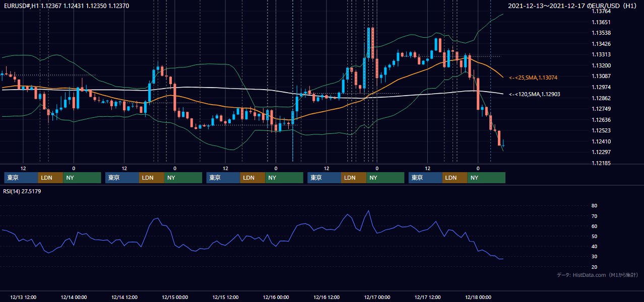Viewport: 644px width, 302px height.
Task: Click price axis label 1.13313
Action: tap(601, 55)
